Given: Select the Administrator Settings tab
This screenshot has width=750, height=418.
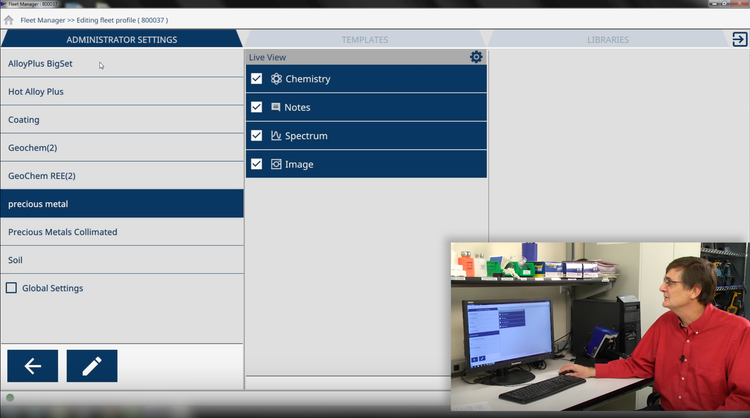Looking at the screenshot, I should [x=121, y=40].
